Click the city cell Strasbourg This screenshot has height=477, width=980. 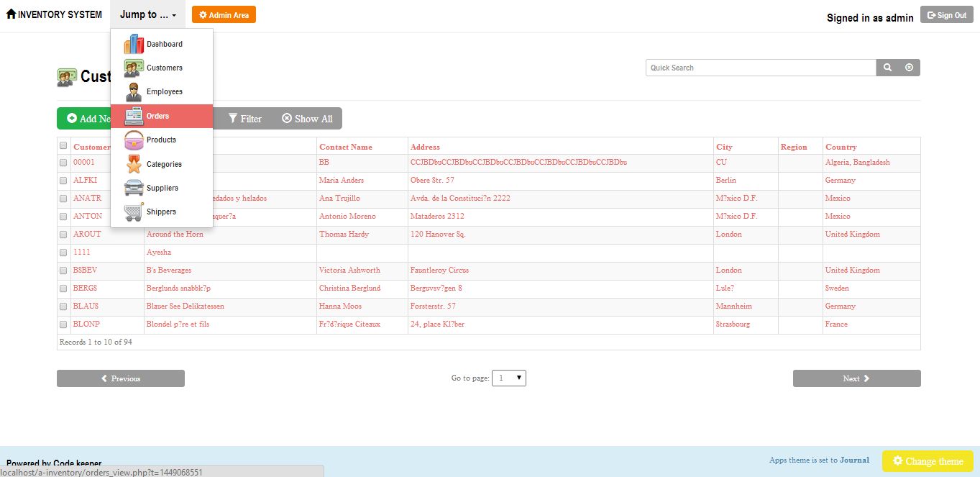point(733,324)
